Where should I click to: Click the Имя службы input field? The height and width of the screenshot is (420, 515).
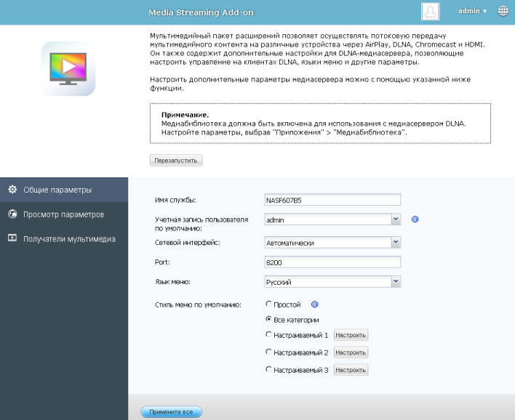tap(332, 200)
